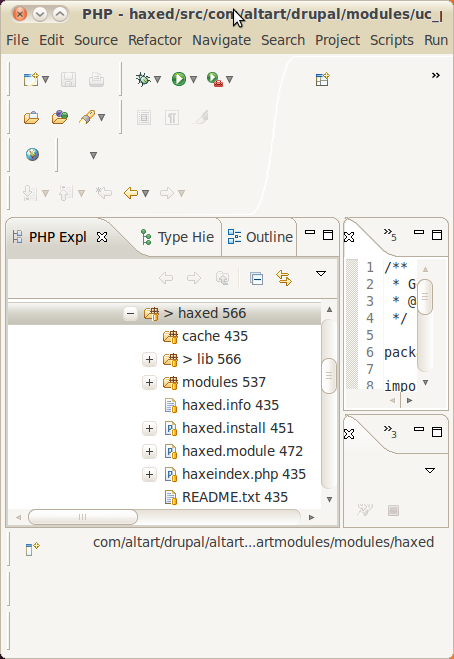Click the Open Type folder icon

[x=60, y=117]
